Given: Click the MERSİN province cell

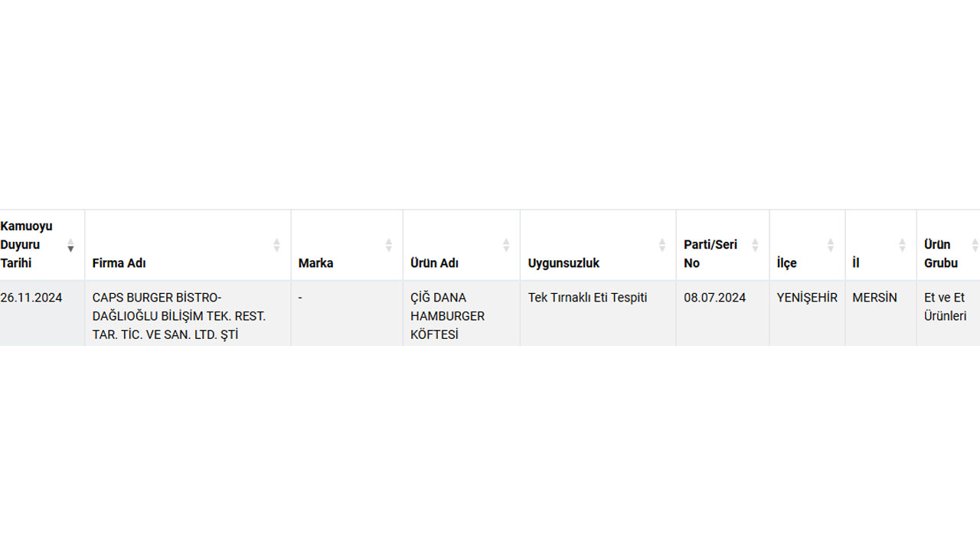Looking at the screenshot, I should pyautogui.click(x=874, y=298).
